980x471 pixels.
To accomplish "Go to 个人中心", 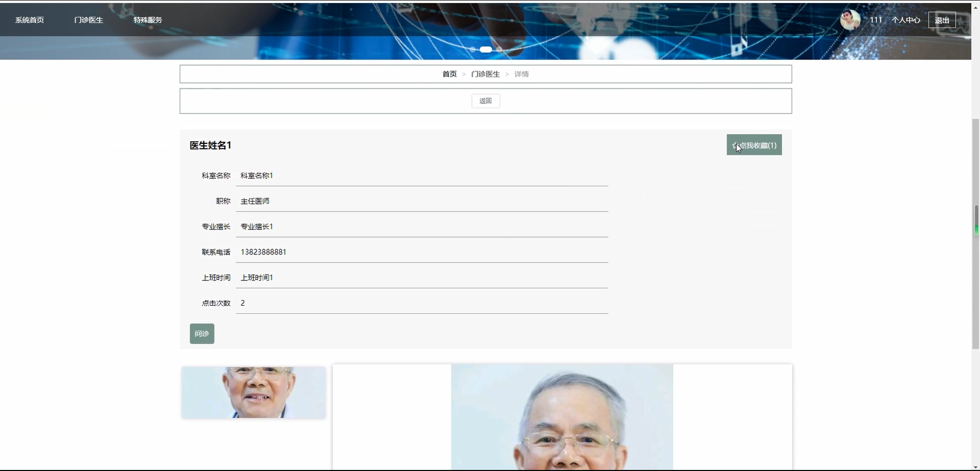I will tap(906, 20).
